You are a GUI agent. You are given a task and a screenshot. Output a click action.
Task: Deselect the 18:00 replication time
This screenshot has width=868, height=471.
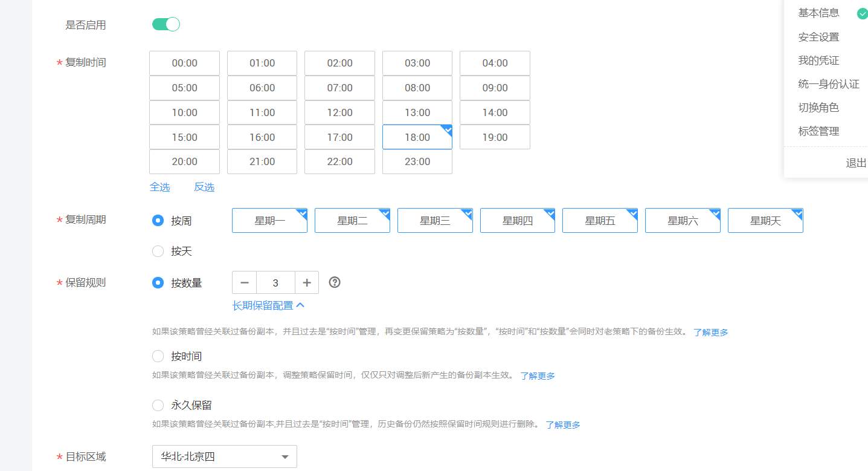tap(417, 137)
